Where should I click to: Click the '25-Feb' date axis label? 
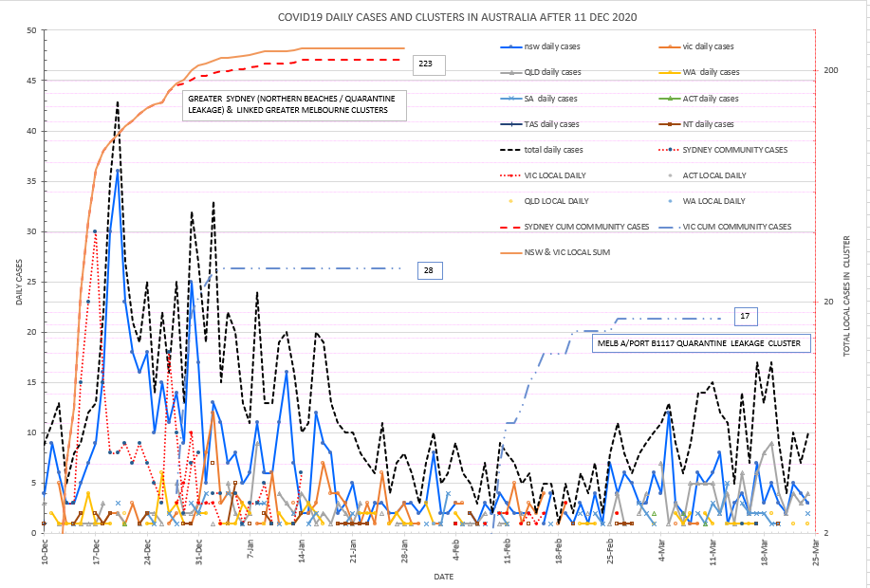click(x=610, y=552)
